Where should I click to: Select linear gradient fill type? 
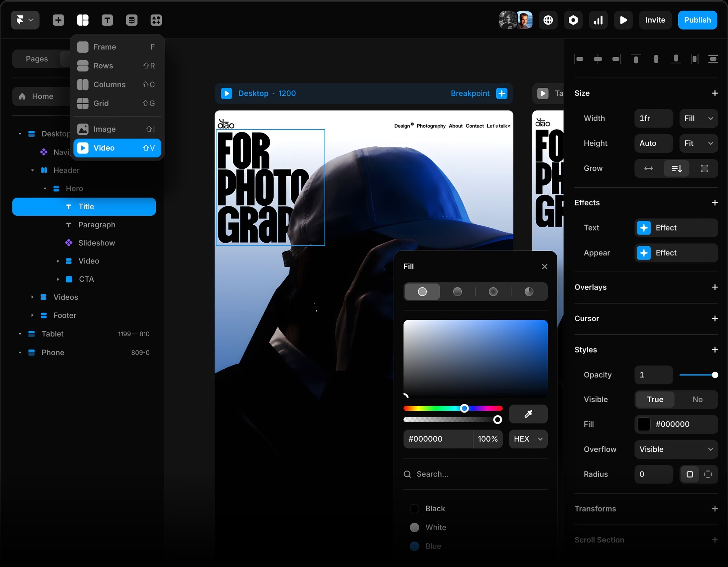pos(457,292)
